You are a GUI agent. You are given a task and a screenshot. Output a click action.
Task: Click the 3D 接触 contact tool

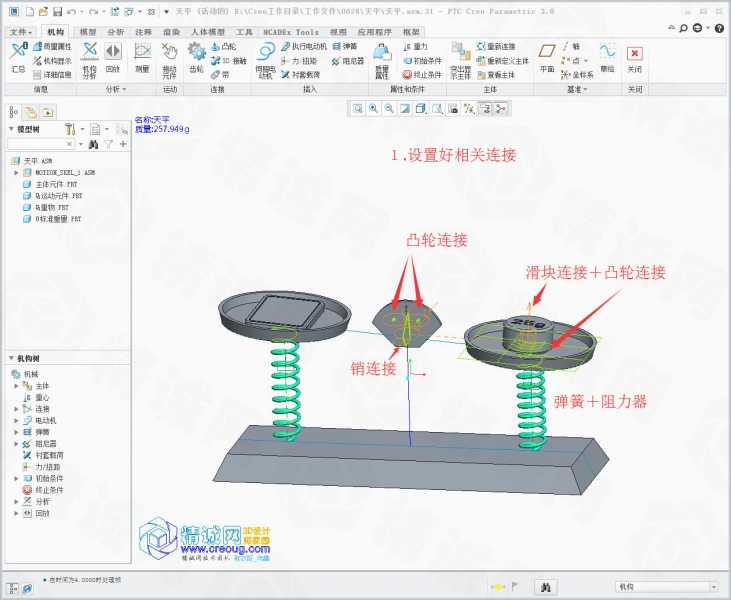[x=228, y=61]
